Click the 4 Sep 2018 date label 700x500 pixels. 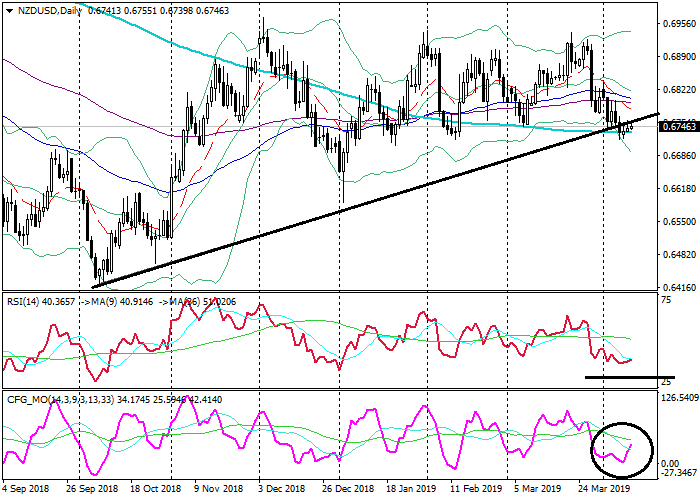[x=26, y=490]
